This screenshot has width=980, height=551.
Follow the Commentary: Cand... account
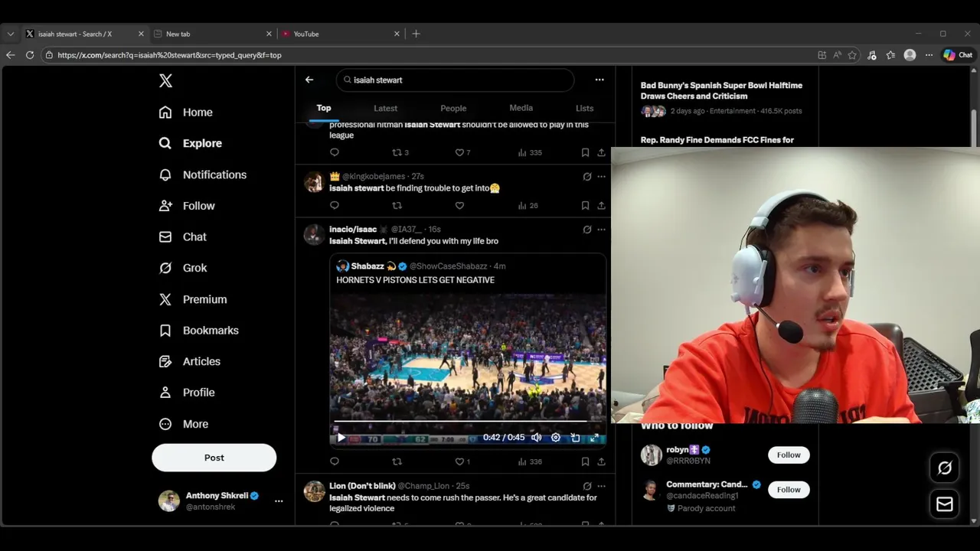[x=789, y=490]
